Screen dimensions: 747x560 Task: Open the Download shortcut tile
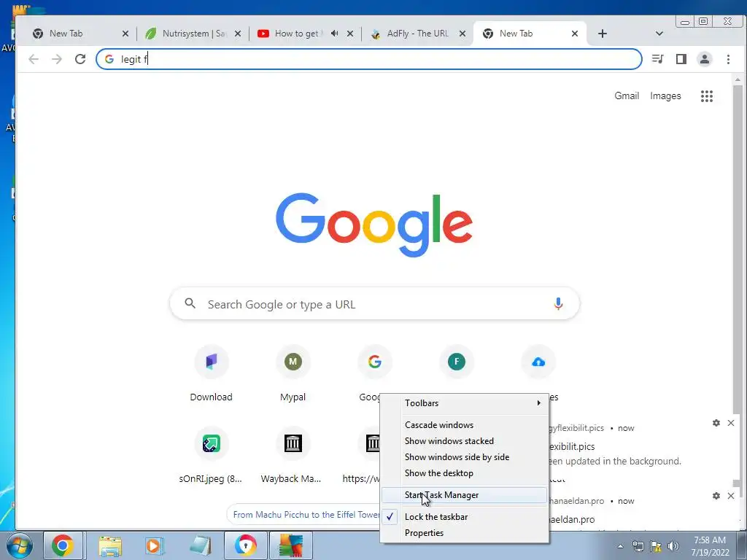211,374
